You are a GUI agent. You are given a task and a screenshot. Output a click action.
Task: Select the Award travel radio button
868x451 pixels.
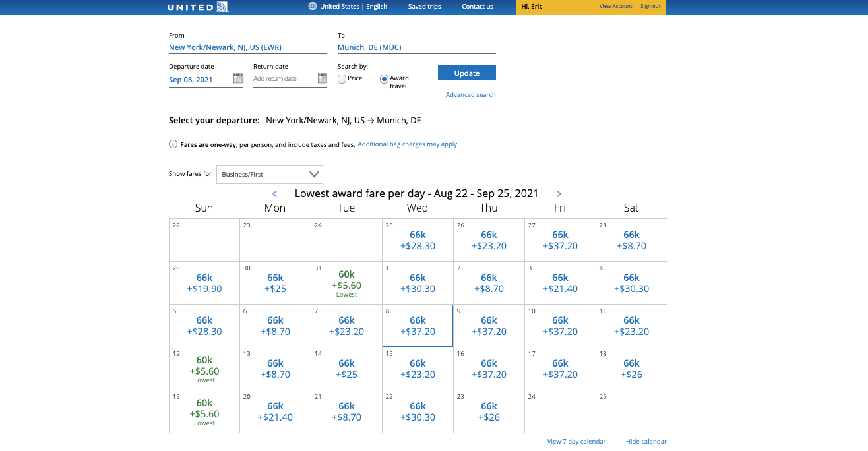click(x=384, y=79)
